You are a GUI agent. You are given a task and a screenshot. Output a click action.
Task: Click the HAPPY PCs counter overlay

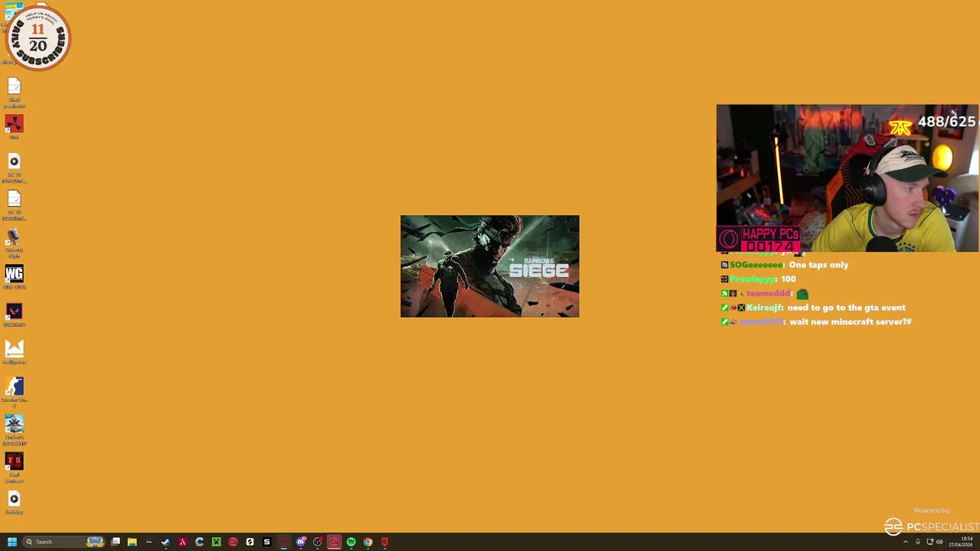point(759,240)
